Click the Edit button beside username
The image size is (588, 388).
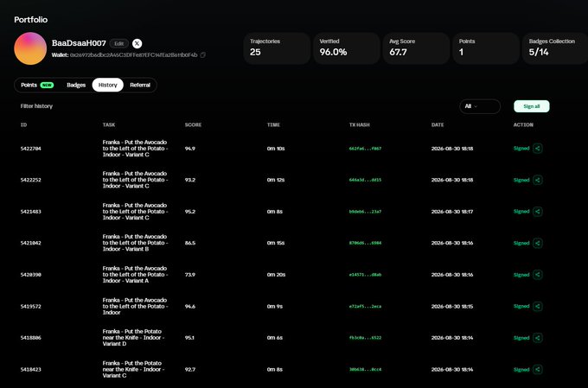pos(118,43)
